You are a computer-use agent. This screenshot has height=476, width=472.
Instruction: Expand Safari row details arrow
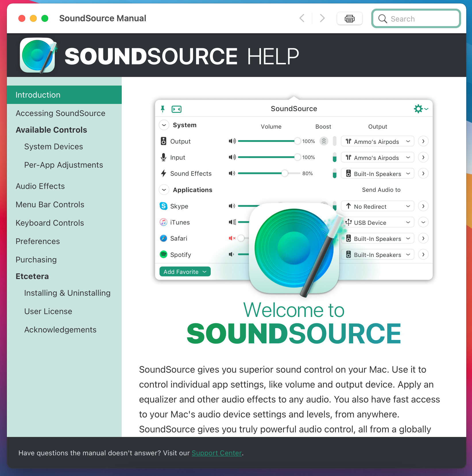tap(423, 238)
